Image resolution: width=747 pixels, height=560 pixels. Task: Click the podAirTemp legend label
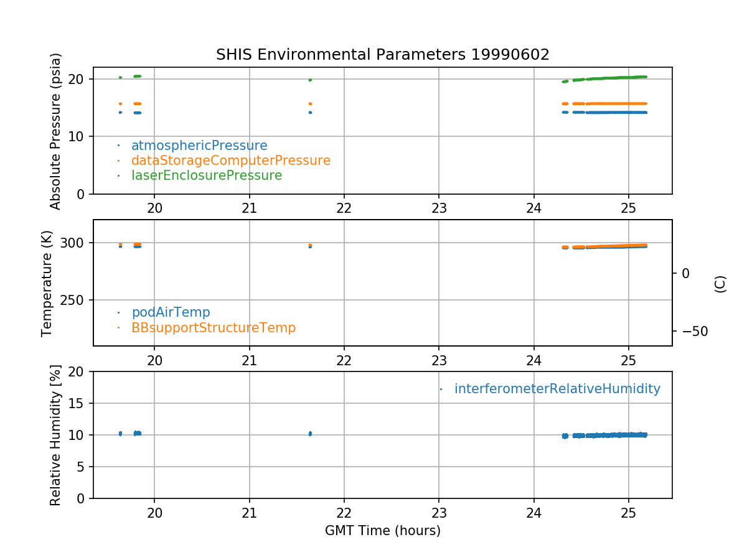coord(171,312)
